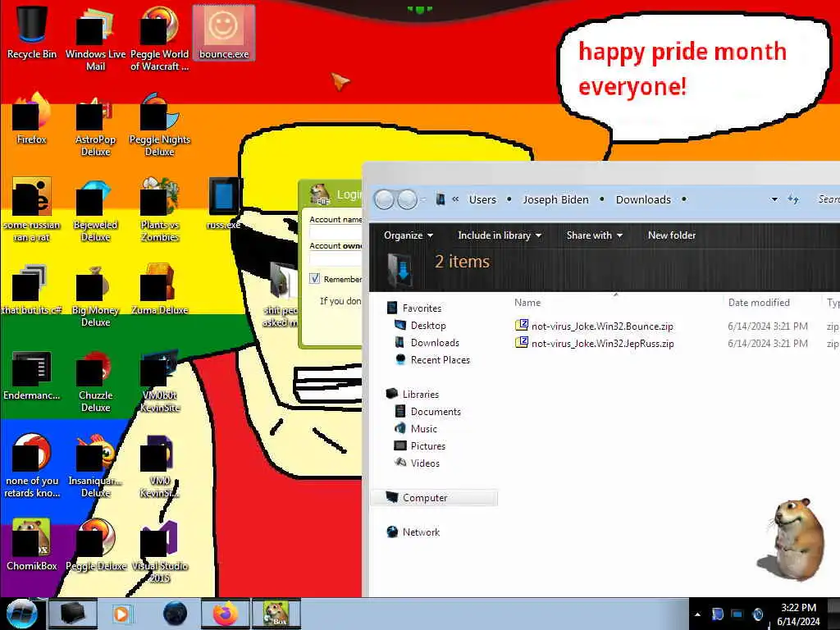This screenshot has width=840, height=630.
Task: Click Downloads in the address breadcrumb
Action: click(x=643, y=200)
